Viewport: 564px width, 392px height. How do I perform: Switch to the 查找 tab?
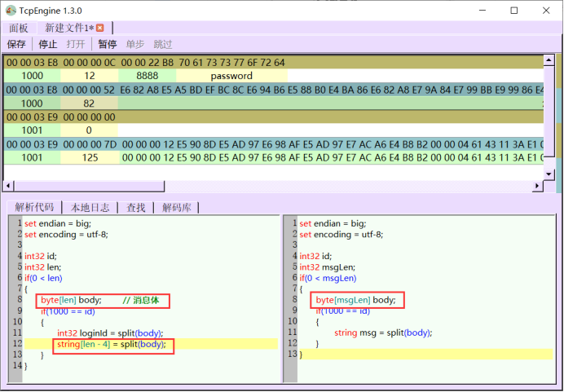point(135,207)
